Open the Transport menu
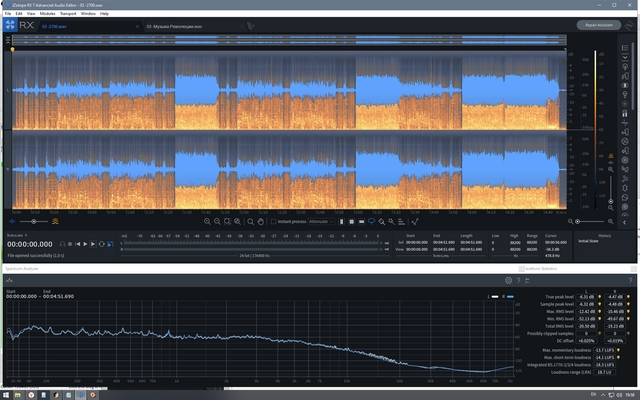 pyautogui.click(x=67, y=14)
